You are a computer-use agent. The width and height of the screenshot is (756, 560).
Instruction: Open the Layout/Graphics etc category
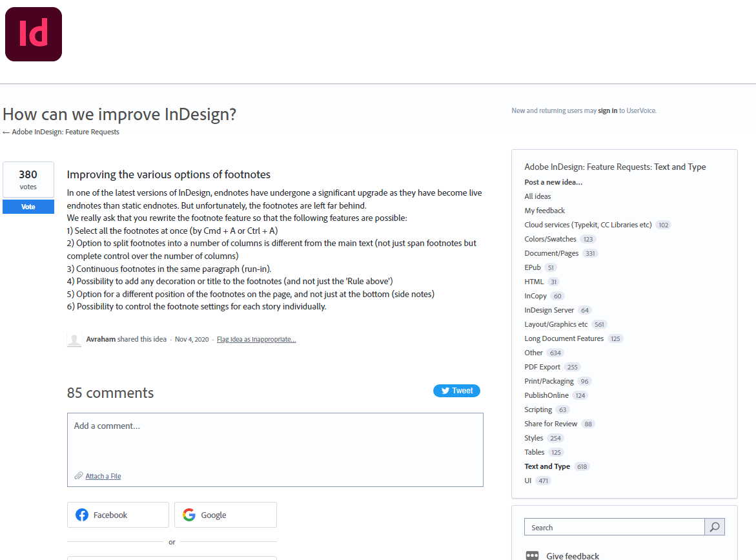tap(556, 324)
